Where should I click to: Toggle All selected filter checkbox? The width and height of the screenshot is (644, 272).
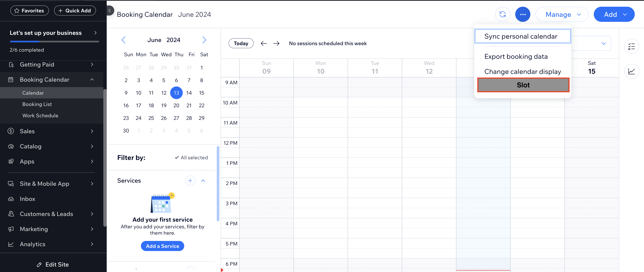(x=191, y=157)
